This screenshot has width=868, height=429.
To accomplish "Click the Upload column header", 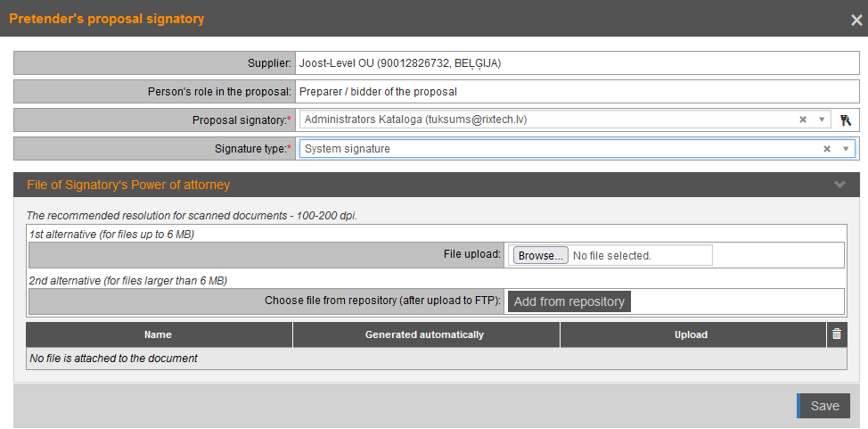I will point(691,334).
